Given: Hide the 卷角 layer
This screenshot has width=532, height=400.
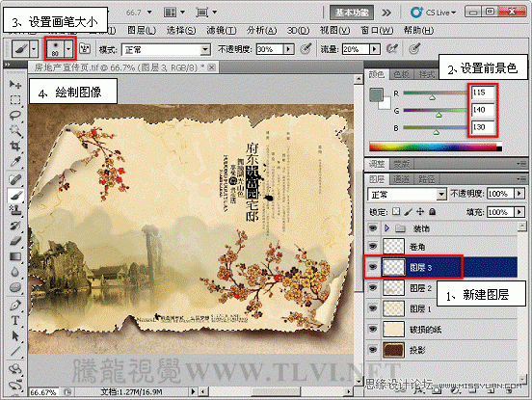Looking at the screenshot, I should click(373, 246).
